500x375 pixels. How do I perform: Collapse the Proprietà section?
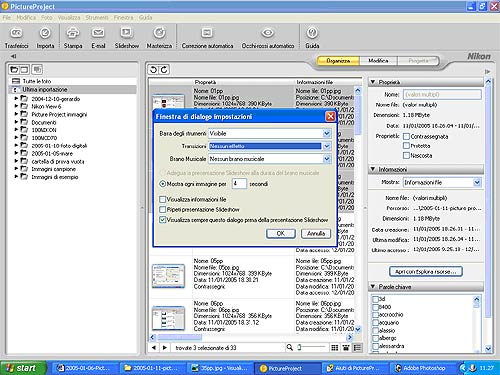pyautogui.click(x=373, y=82)
